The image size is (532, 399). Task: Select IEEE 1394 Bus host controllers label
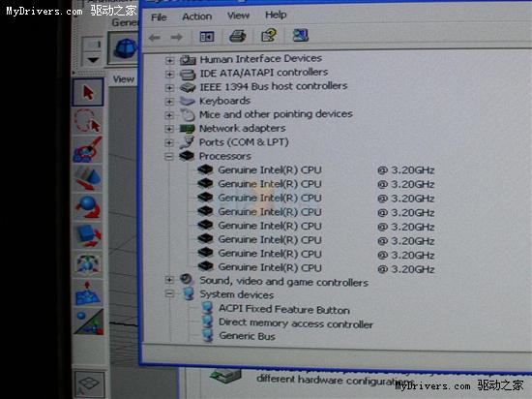273,86
